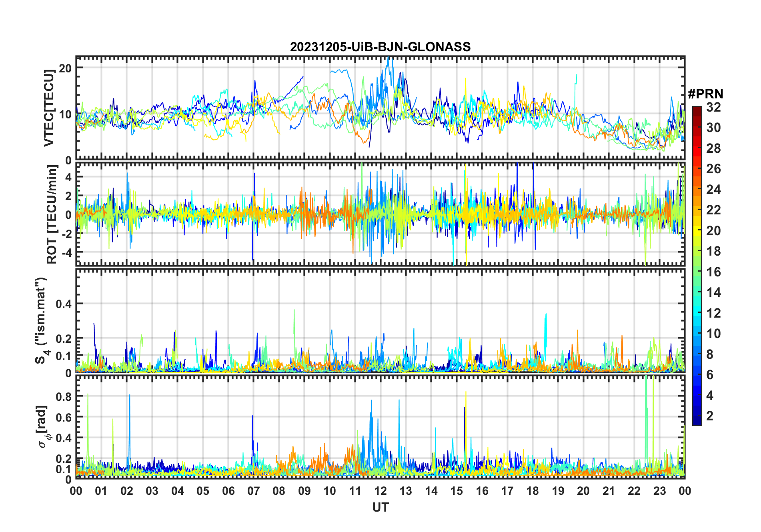
Task: Click the first 00 tick on UT axis
Action: click(x=76, y=491)
